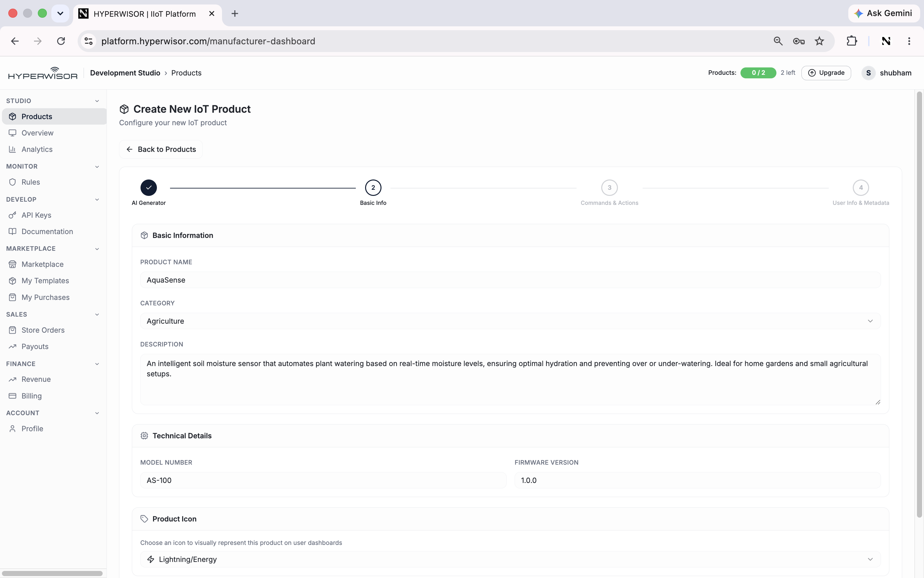Click the Products breadcrumb
Screen dimensions: 924x578
[186, 73]
